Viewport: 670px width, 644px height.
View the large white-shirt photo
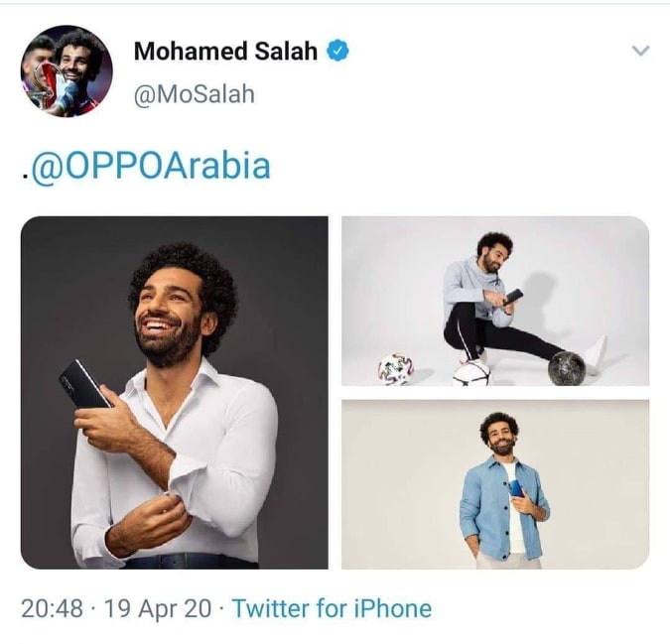(x=175, y=392)
